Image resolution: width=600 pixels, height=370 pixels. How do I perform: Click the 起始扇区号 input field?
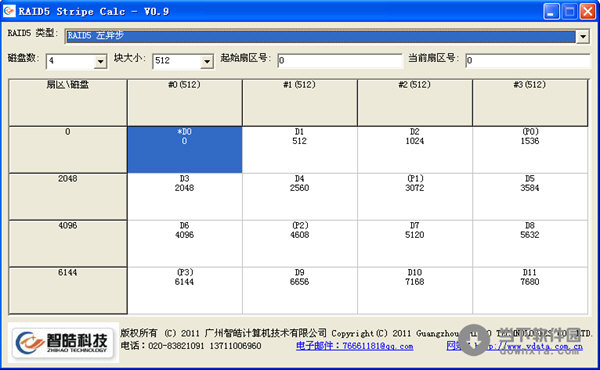coord(340,60)
